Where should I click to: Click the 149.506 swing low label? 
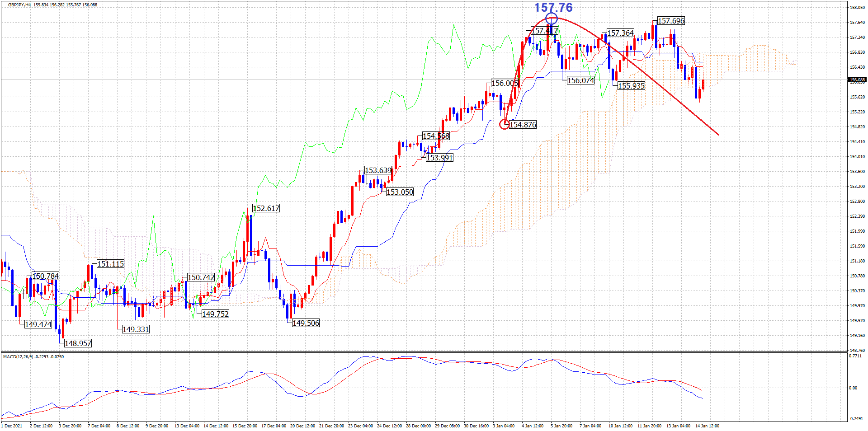[306, 323]
